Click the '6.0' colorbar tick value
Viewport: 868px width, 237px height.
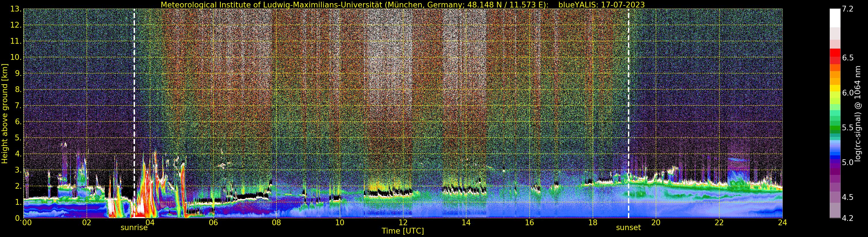[x=848, y=93]
